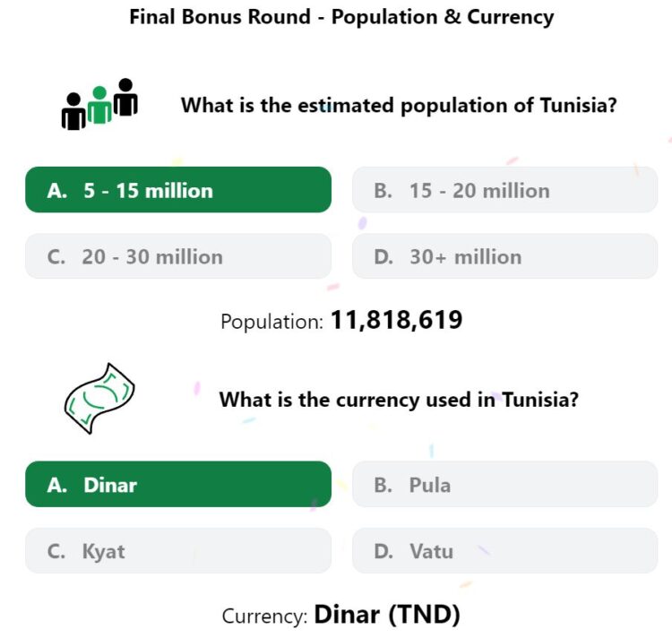Click the three-people population icon

(x=99, y=104)
